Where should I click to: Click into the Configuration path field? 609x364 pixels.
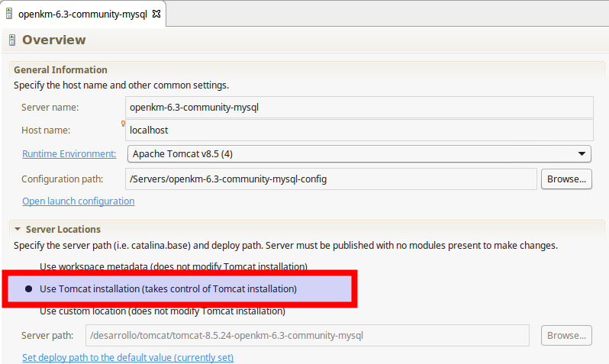[x=330, y=179]
